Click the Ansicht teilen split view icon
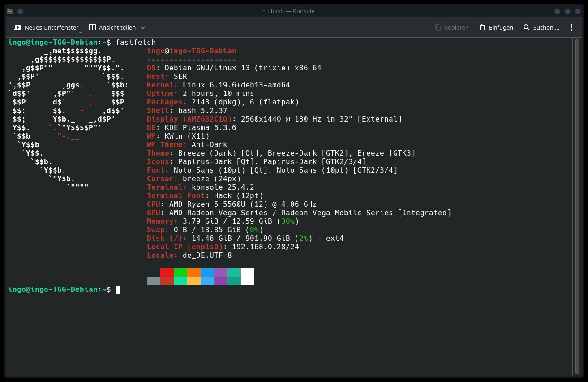This screenshot has width=588, height=382. pos(92,27)
